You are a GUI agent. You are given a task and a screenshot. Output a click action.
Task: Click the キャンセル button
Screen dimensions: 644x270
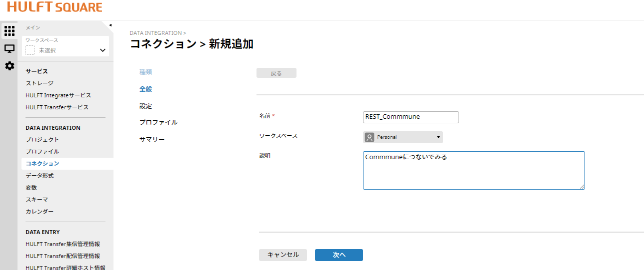(283, 255)
